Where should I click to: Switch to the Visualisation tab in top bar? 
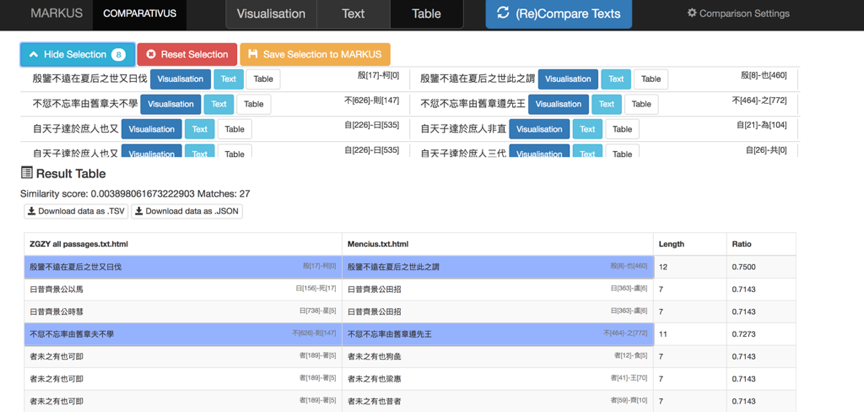click(x=271, y=14)
